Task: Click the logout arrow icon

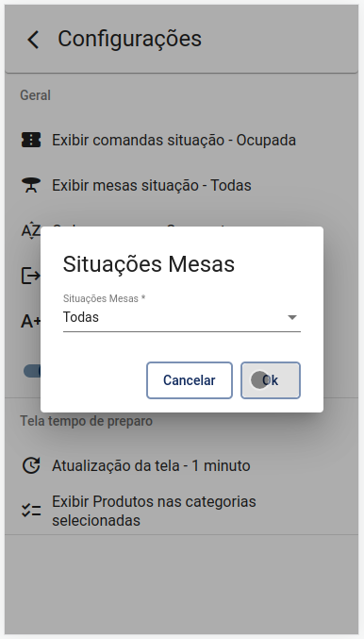Action: 31,276
